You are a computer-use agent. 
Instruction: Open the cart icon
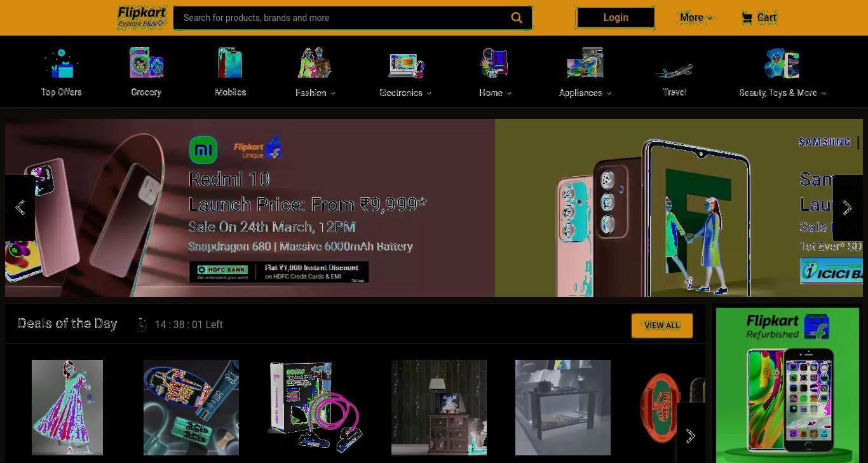pyautogui.click(x=747, y=18)
